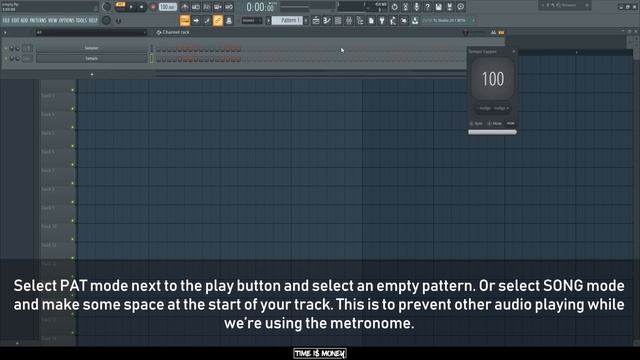The image size is (640, 360).
Task: Click the nudge plus button in Tempo tapper
Action: point(502,108)
